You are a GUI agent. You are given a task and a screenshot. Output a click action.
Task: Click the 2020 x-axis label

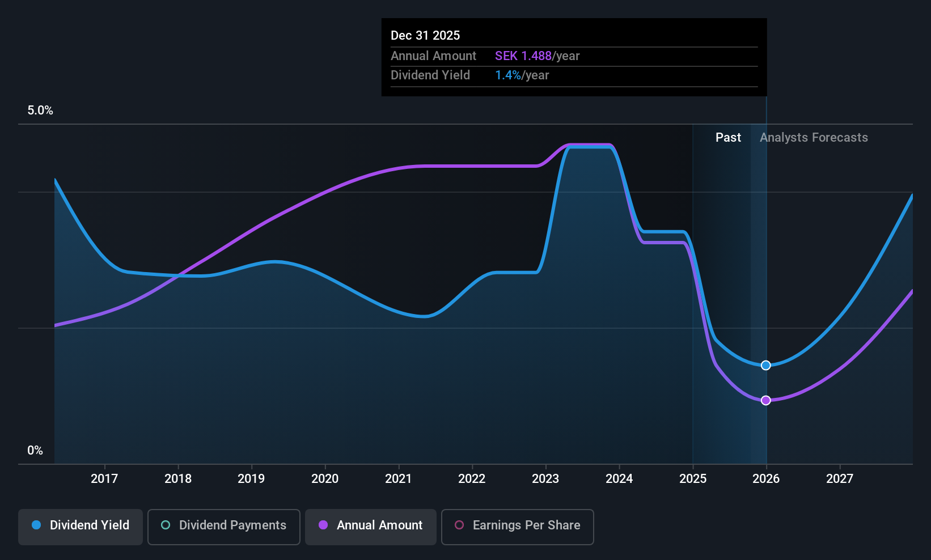(x=325, y=479)
